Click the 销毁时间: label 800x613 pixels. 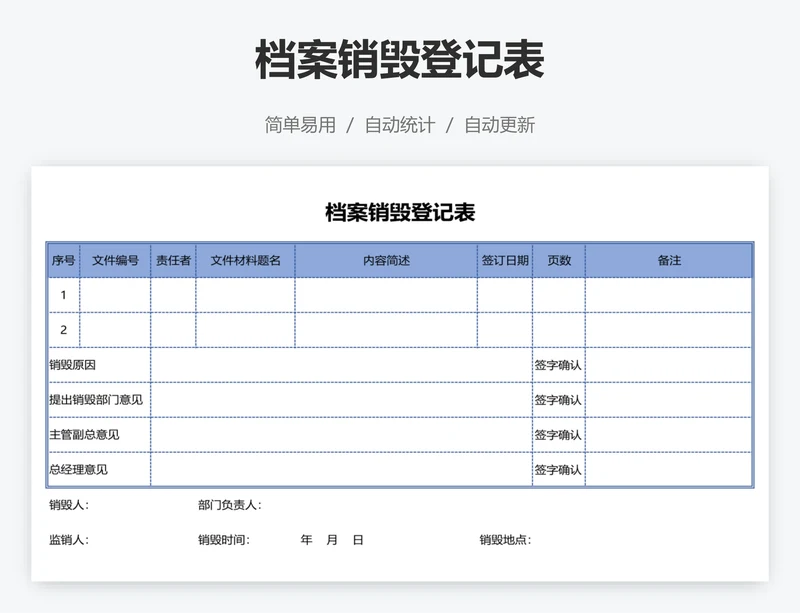pyautogui.click(x=224, y=540)
